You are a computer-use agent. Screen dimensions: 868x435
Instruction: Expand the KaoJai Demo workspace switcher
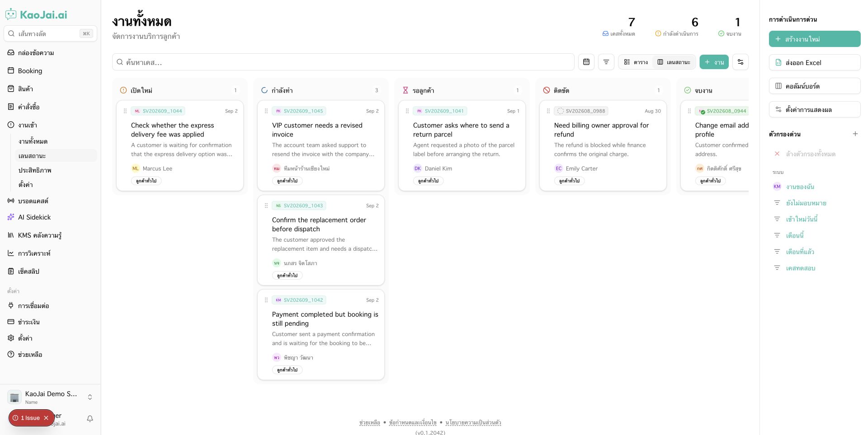pos(50,397)
